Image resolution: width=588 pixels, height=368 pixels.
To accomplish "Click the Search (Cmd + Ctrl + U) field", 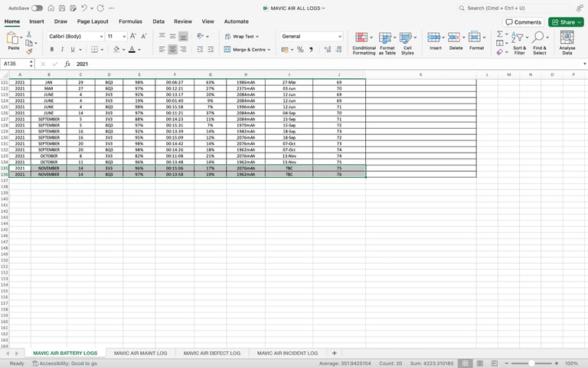I will pyautogui.click(x=514, y=8).
